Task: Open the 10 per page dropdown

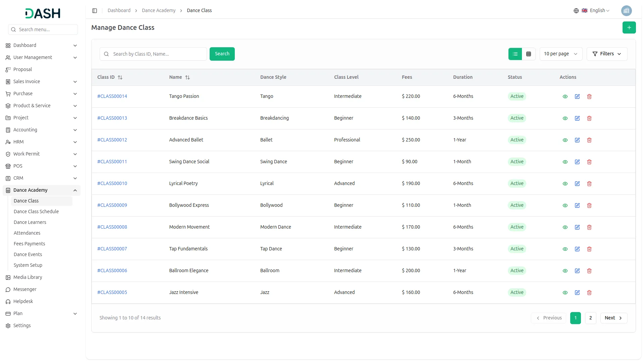Action: pyautogui.click(x=560, y=54)
